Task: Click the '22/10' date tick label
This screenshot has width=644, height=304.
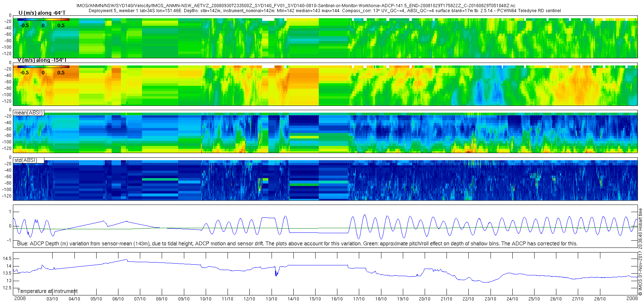Action: click(468, 299)
